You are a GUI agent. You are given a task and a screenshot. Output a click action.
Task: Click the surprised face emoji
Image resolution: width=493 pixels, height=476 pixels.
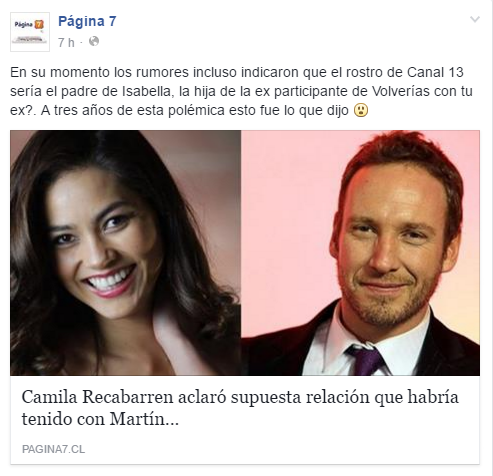[361, 110]
